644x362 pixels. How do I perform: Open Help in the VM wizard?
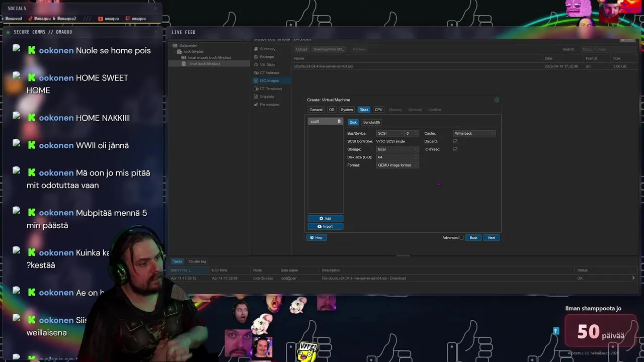316,237
